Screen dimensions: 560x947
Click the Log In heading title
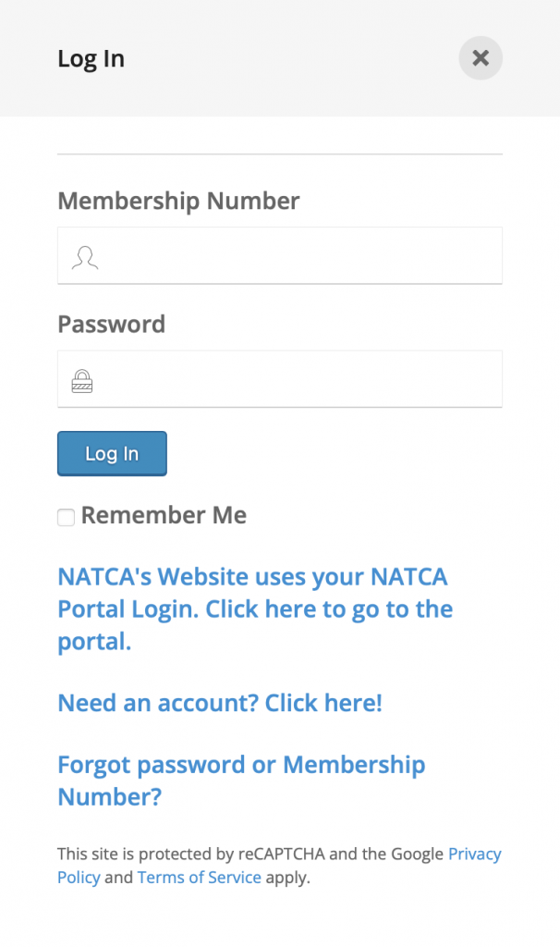point(91,58)
